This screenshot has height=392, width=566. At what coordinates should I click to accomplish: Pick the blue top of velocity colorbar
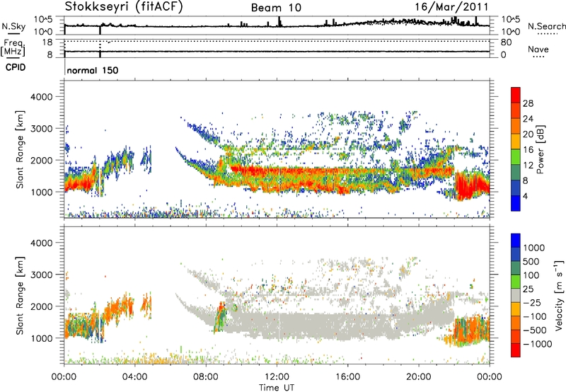coord(516,241)
